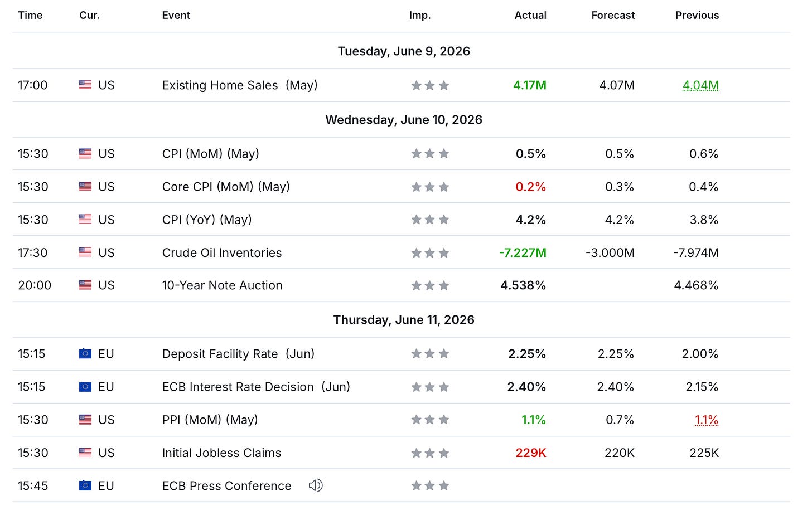
Task: Click importance stars for Initial Jobless Claims
Action: point(430,453)
